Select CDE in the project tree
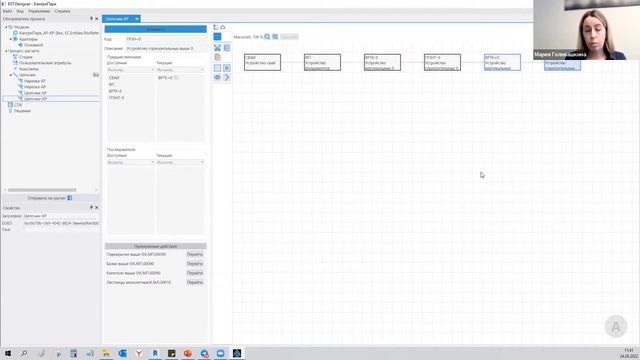The image size is (640, 360). point(18,105)
